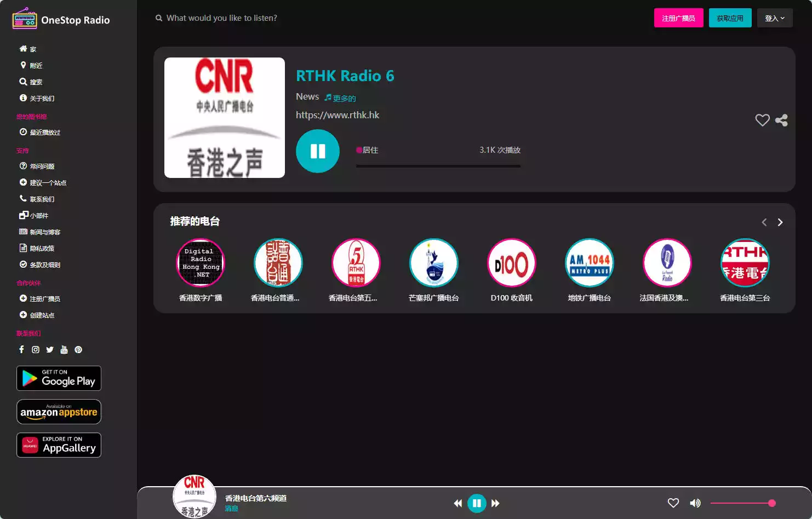Screen dimensions: 812x519
Task: Select 香港电台普通... station
Action: (278, 263)
